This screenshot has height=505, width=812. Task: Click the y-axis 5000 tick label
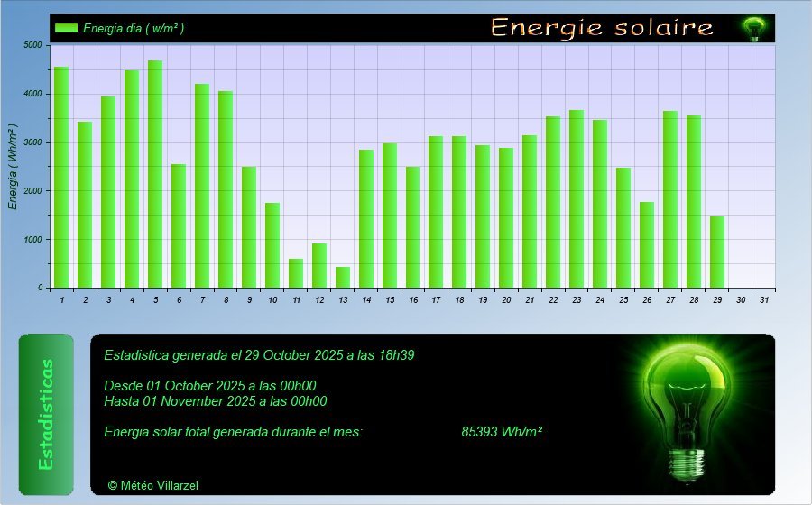click(x=32, y=45)
